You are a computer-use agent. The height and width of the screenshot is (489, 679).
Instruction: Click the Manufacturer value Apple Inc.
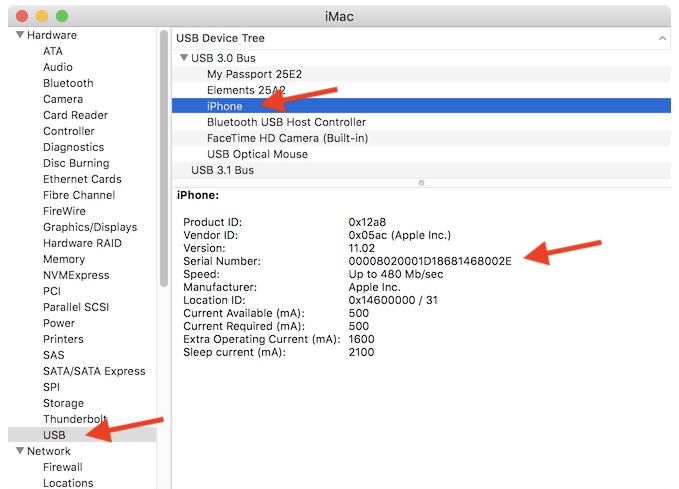pos(375,287)
